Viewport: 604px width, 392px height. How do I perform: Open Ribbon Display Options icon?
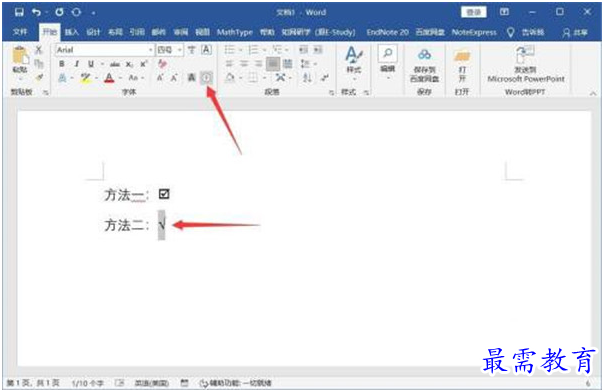coord(504,12)
